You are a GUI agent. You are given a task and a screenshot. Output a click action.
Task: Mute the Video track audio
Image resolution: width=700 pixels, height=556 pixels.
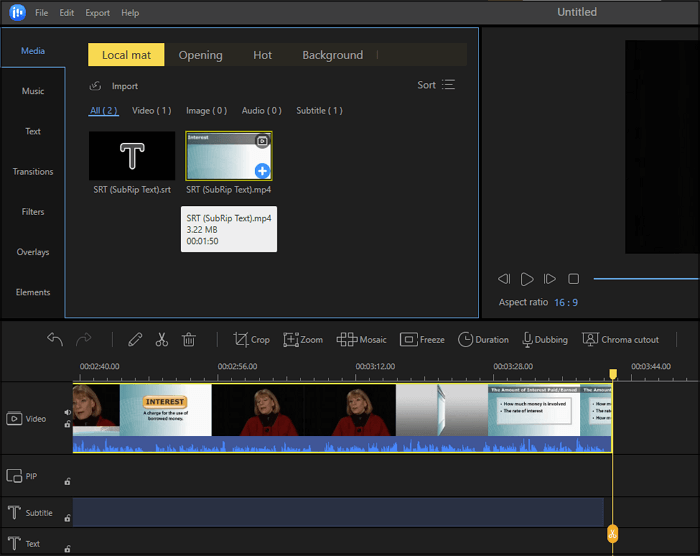tap(68, 412)
